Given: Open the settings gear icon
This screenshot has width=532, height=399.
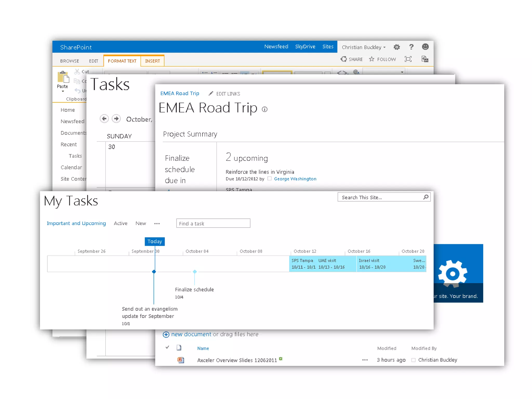Looking at the screenshot, I should pyautogui.click(x=396, y=47).
